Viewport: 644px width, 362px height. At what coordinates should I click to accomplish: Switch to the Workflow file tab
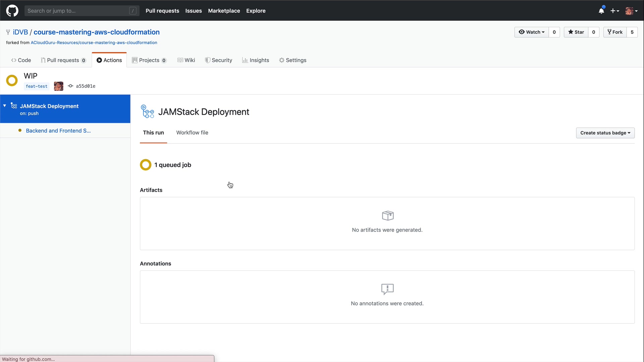click(192, 133)
